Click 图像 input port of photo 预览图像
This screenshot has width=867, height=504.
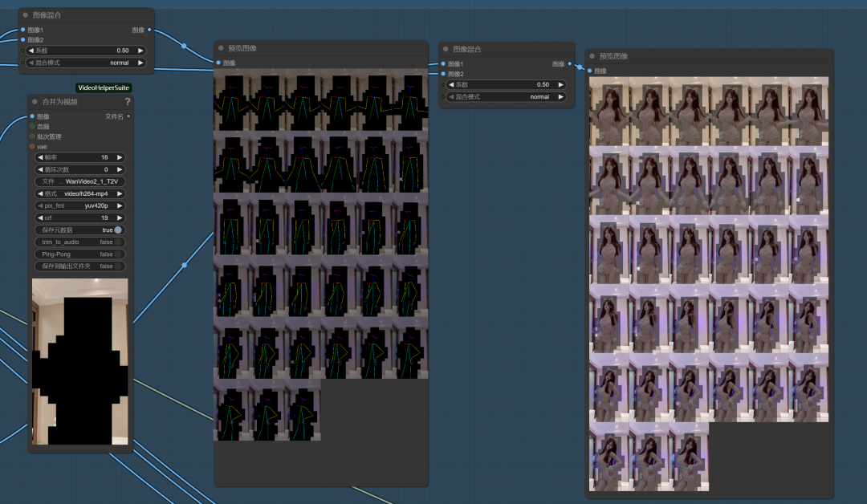coord(590,71)
